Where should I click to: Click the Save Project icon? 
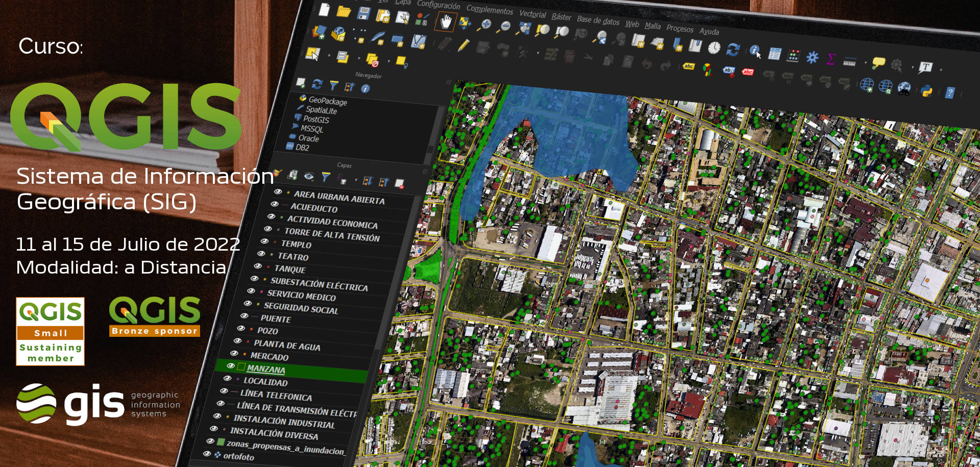(364, 12)
